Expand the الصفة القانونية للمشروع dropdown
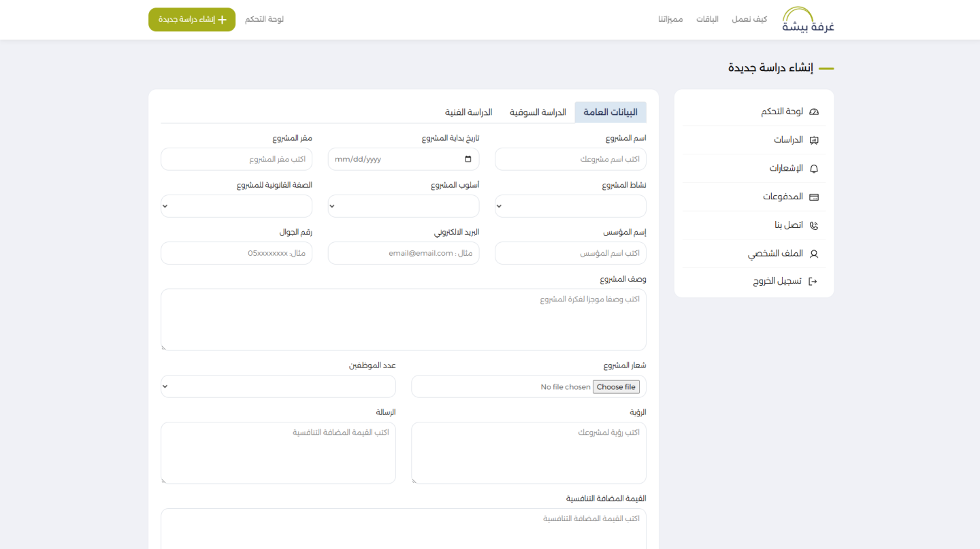Screen dimensions: 980x549 click(x=236, y=206)
